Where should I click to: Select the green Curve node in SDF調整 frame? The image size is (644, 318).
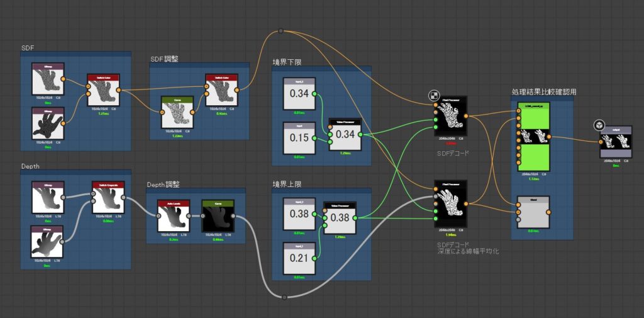(x=177, y=114)
